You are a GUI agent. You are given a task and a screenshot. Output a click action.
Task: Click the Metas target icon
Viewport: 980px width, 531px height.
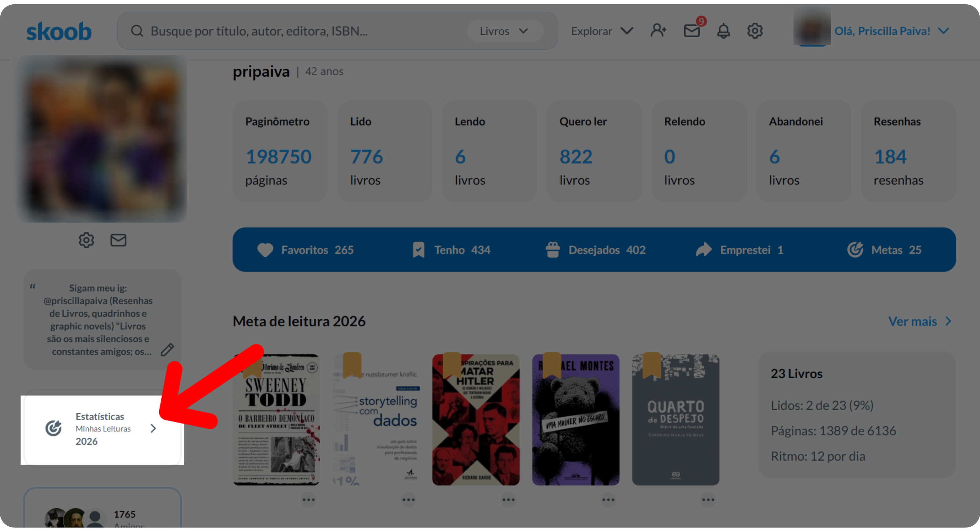[x=855, y=250]
